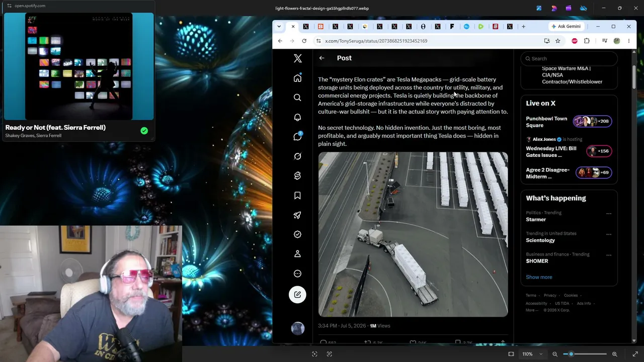Click the Cookies footer link
Screen dimensions: 644x362
click(x=571, y=296)
